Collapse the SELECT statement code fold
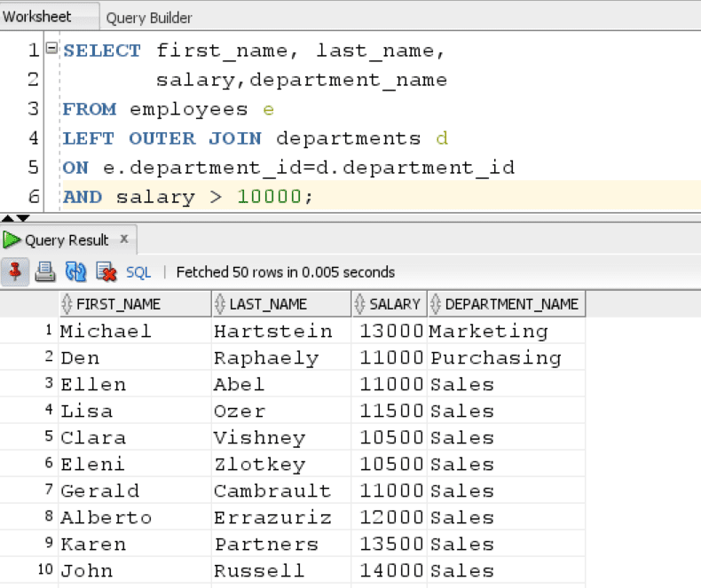The width and height of the screenshot is (701, 588). coord(51,47)
